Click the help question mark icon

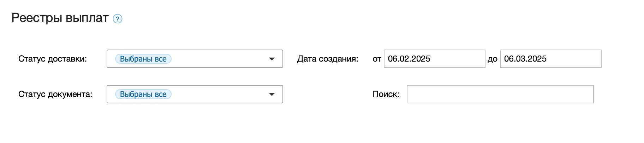click(118, 19)
